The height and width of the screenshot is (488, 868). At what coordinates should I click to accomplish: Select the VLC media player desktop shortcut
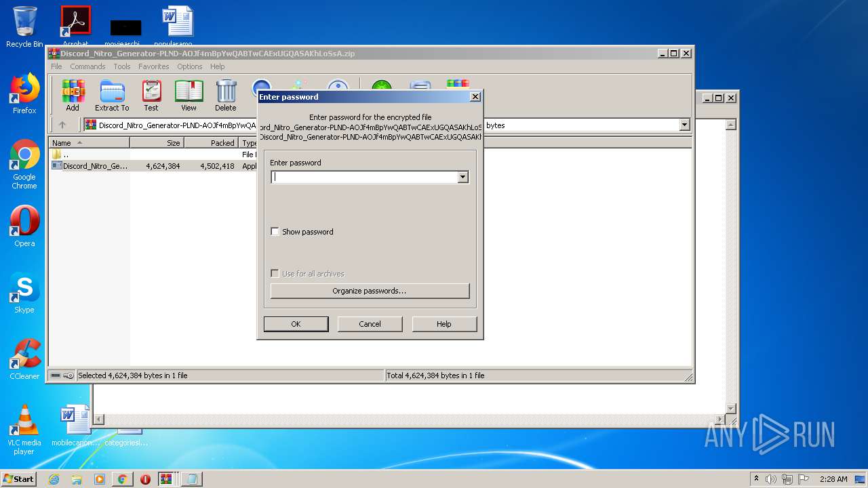tap(24, 430)
